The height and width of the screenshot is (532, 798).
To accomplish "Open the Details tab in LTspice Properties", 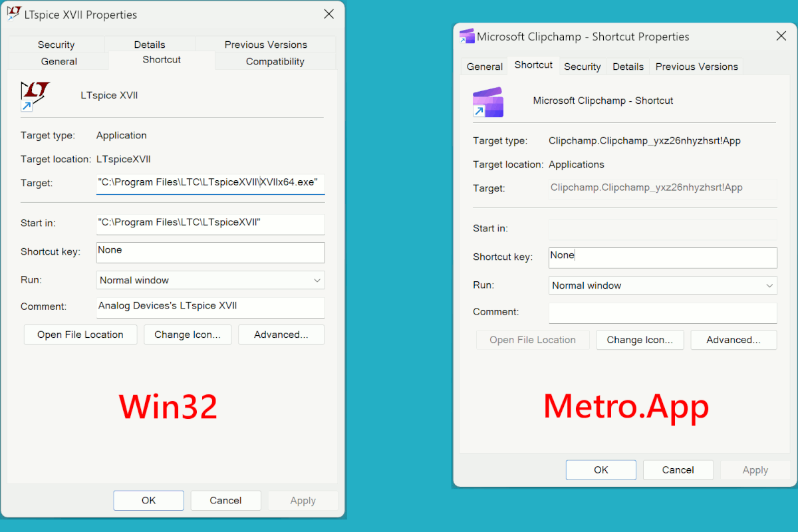I will point(150,45).
